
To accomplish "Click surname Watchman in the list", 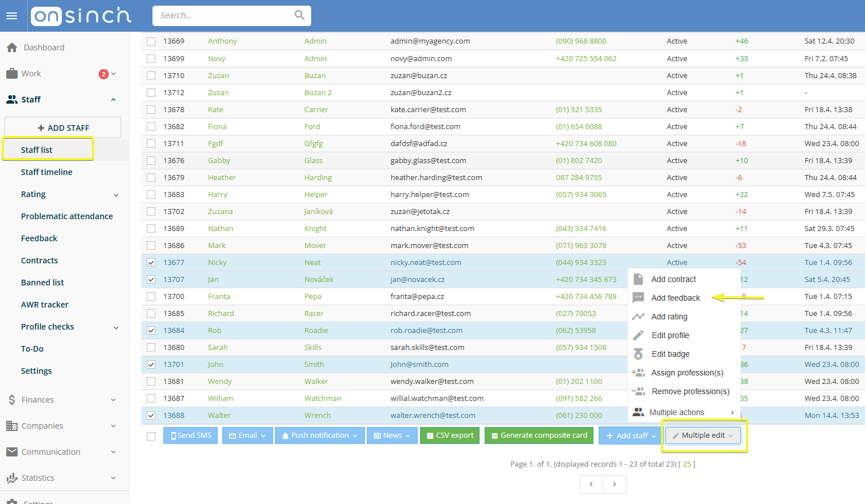I will (323, 398).
